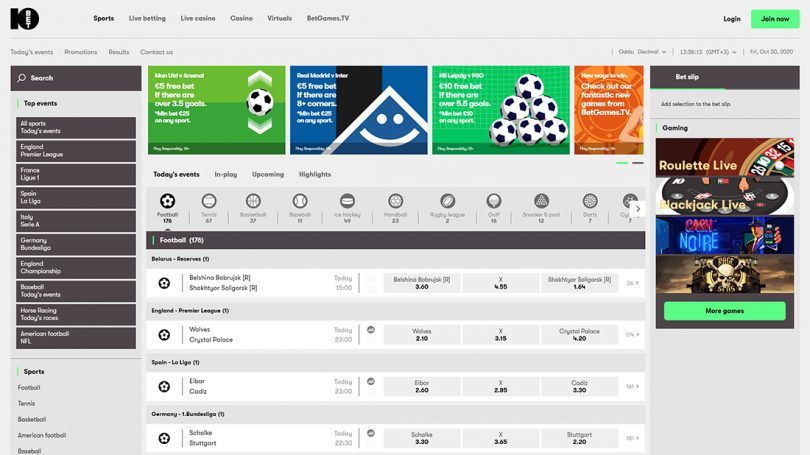Click football icon beside Belshina Bobrujsk match
810x455 pixels.
pyautogui.click(x=164, y=283)
